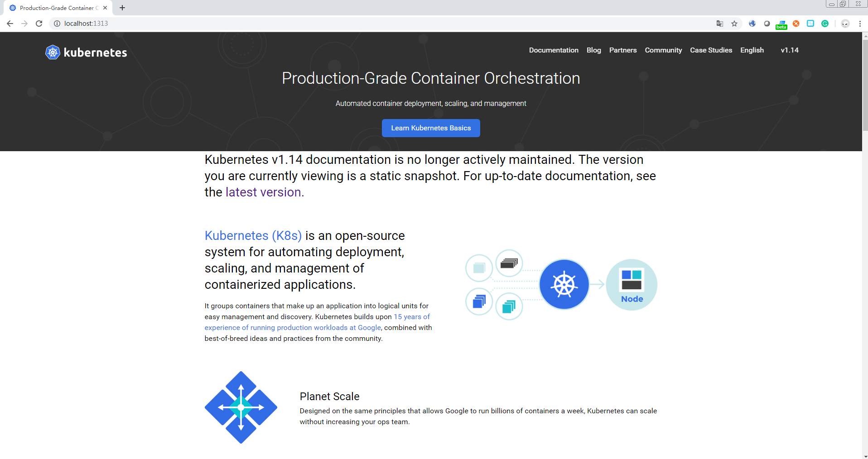Image resolution: width=868 pixels, height=459 pixels.
Task: Close the Production-Grade Container tab
Action: tap(105, 8)
